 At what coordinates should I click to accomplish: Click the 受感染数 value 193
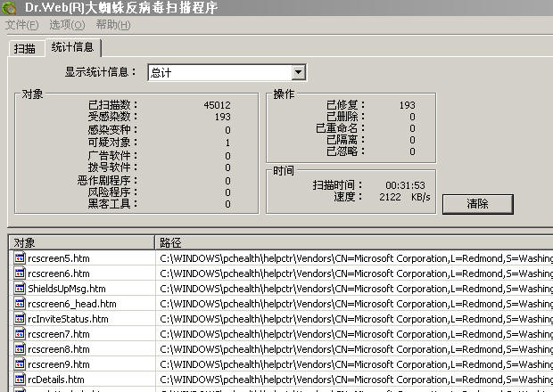(x=223, y=117)
